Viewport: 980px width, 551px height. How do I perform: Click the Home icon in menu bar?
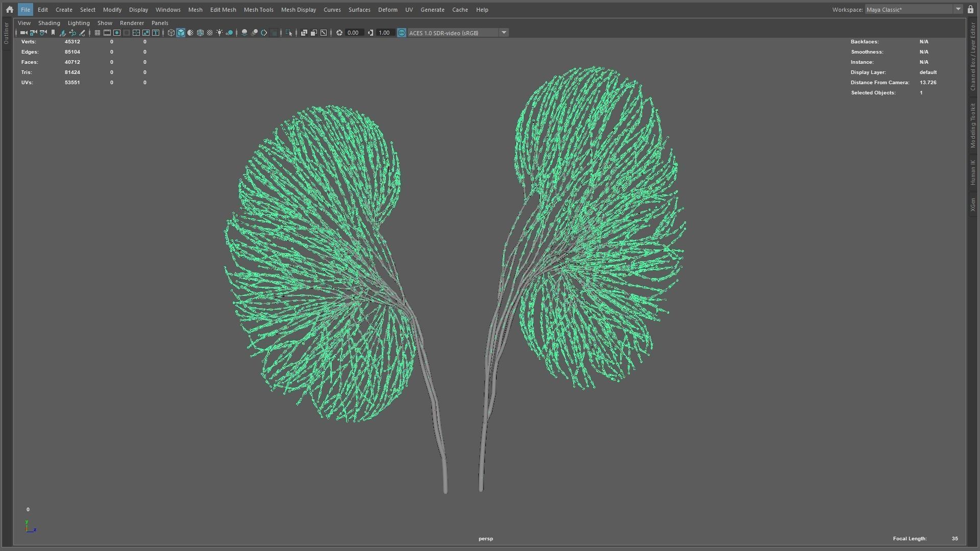(9, 9)
